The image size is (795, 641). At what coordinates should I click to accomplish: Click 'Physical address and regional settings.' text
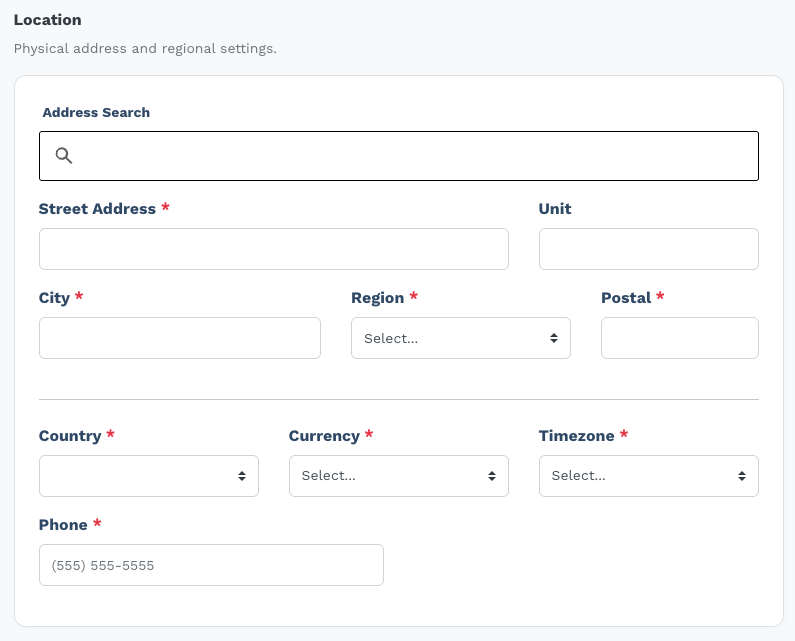[145, 49]
